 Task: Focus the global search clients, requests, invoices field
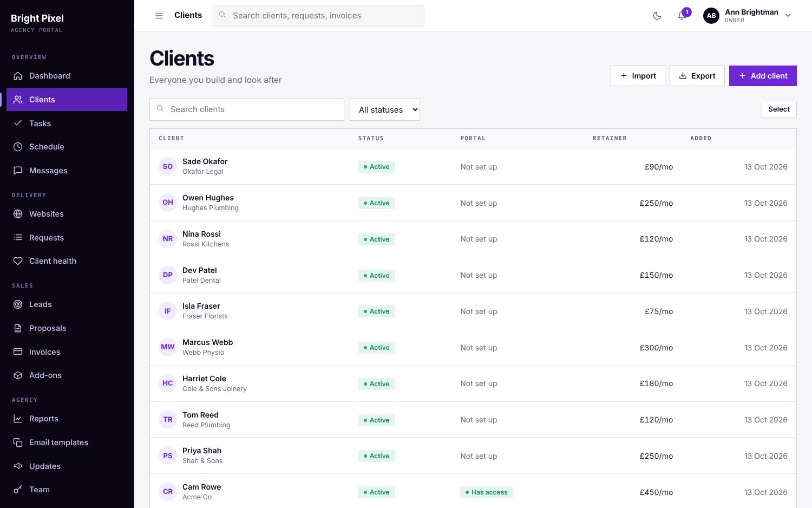pos(318,16)
